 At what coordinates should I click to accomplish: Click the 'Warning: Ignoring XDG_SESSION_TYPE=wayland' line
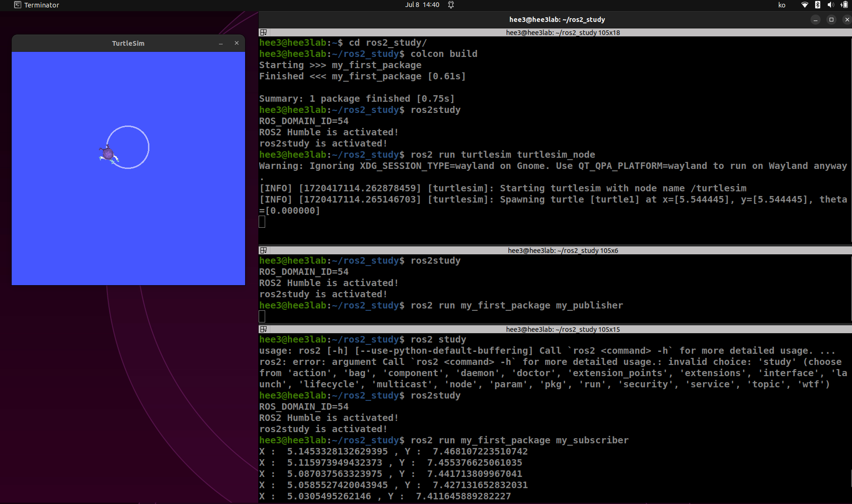553,166
